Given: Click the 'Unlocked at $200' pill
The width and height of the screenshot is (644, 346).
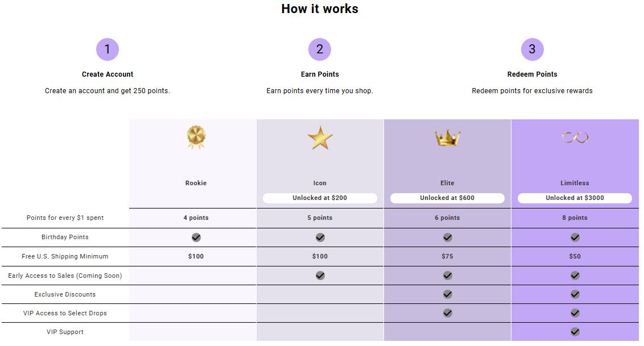Looking at the screenshot, I should [x=320, y=198].
